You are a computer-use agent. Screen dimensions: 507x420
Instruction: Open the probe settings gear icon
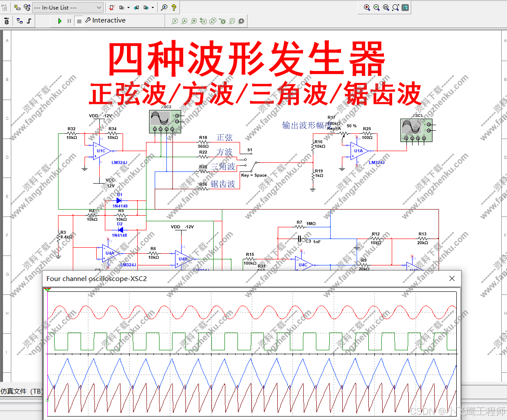point(241,21)
